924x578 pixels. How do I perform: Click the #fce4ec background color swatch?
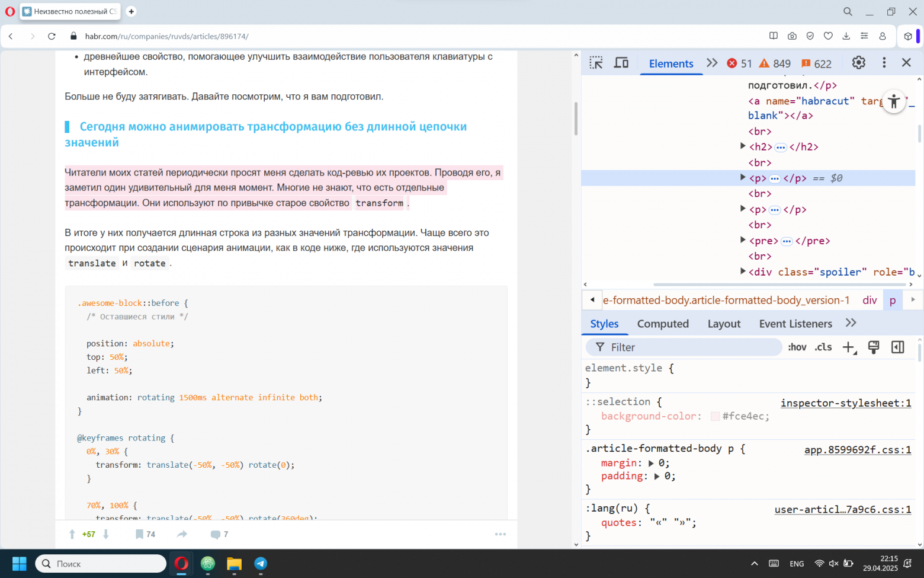point(715,417)
